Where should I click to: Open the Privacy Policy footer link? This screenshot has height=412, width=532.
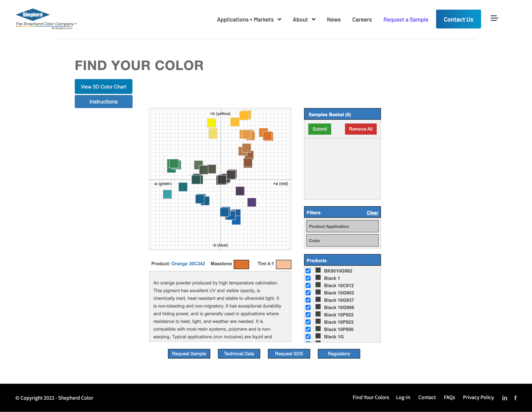click(x=478, y=397)
